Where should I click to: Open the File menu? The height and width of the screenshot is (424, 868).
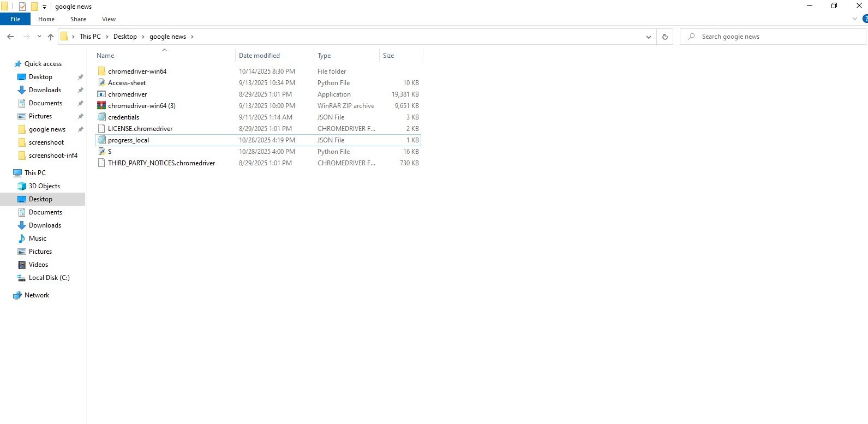(15, 19)
